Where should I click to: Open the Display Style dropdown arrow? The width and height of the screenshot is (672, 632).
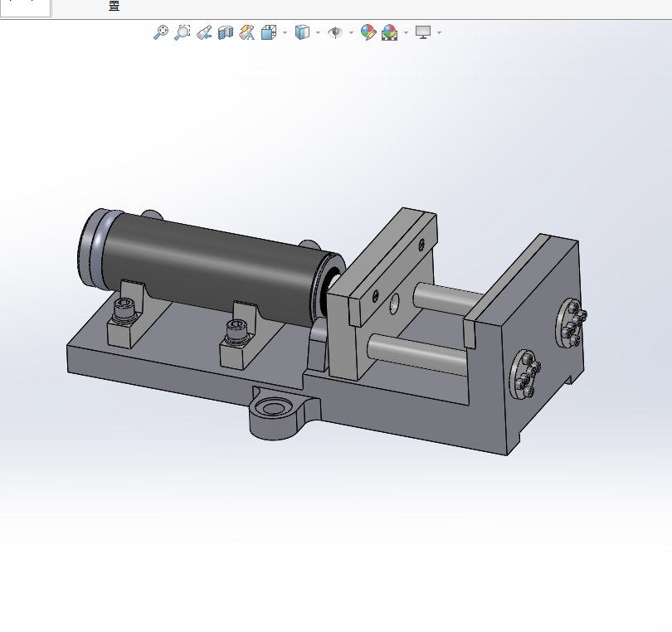tap(318, 32)
